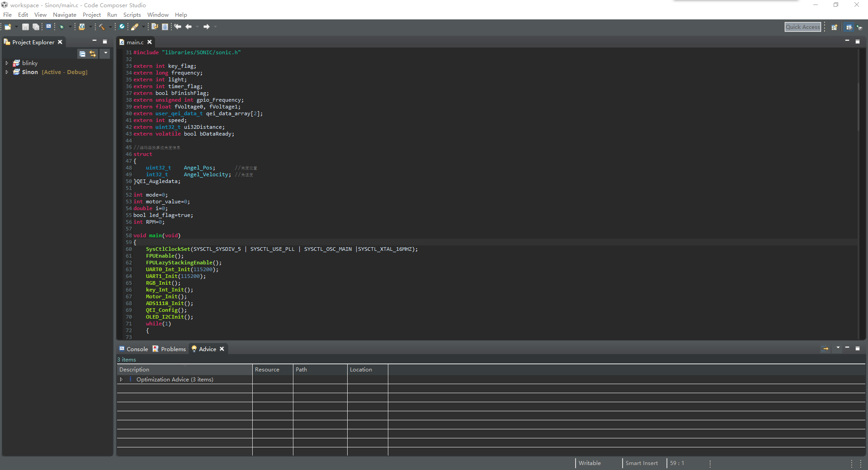Click the build hammer icon

point(102,27)
